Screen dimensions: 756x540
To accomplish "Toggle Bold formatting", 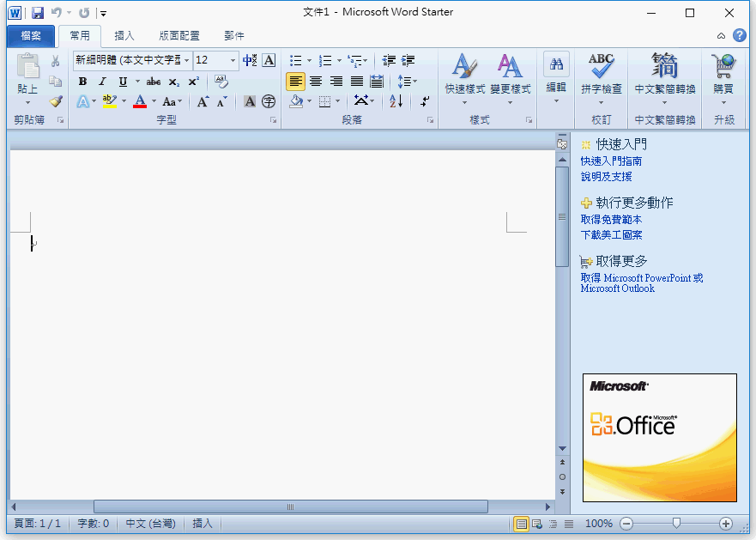I will click(83, 82).
